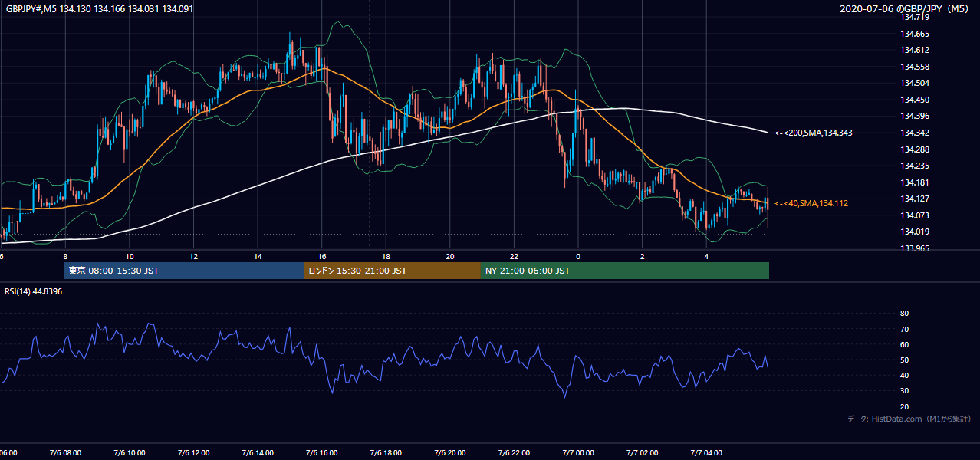Click hour label 14 under the price chart
Viewport: 980px width, 460px height.
pyautogui.click(x=258, y=256)
